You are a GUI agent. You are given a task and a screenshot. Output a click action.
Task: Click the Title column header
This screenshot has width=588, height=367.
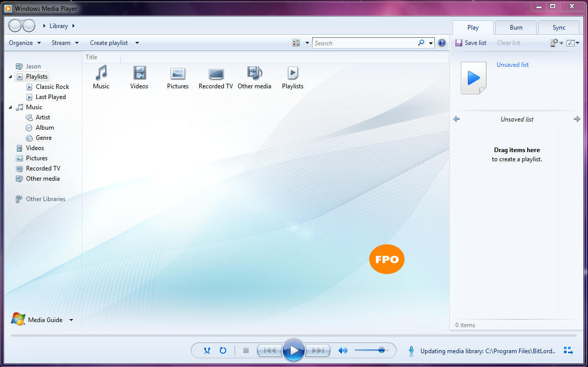click(x=101, y=57)
